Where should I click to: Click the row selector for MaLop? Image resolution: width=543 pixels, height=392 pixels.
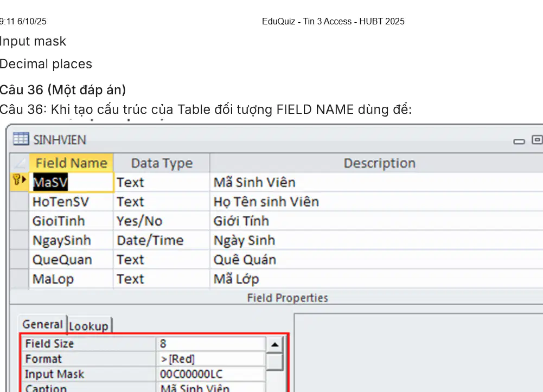20,279
